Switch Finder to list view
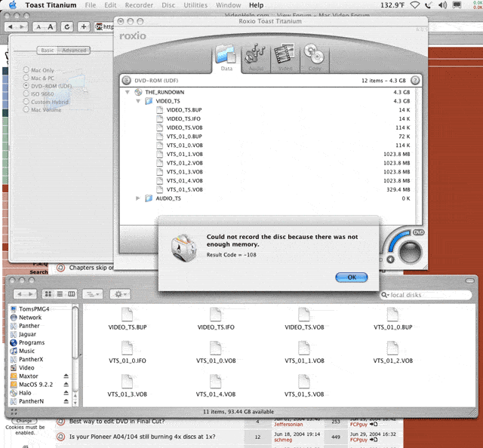The width and height of the screenshot is (483, 448). pyautogui.click(x=60, y=294)
